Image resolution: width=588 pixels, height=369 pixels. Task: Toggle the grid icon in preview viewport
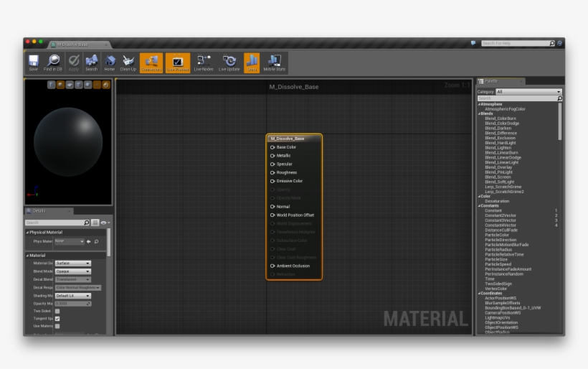coord(97,85)
